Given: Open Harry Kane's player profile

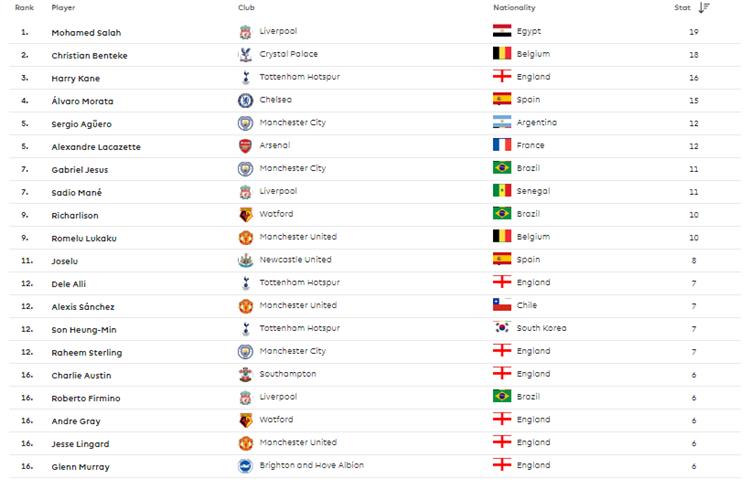Looking at the screenshot, I should point(76,78).
